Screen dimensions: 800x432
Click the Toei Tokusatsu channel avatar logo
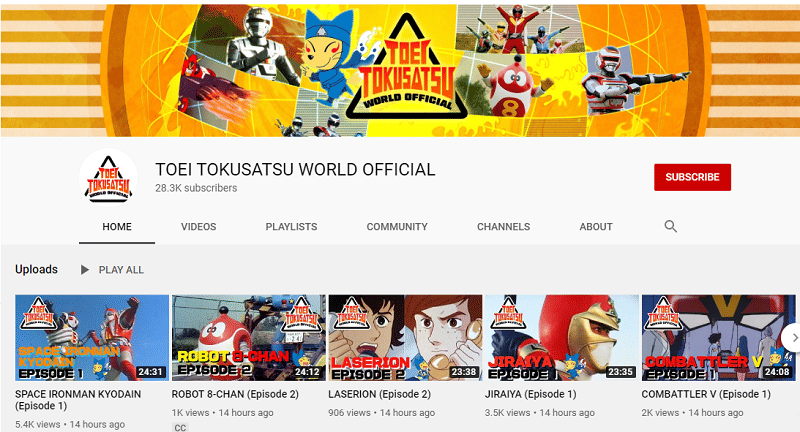coord(108,177)
